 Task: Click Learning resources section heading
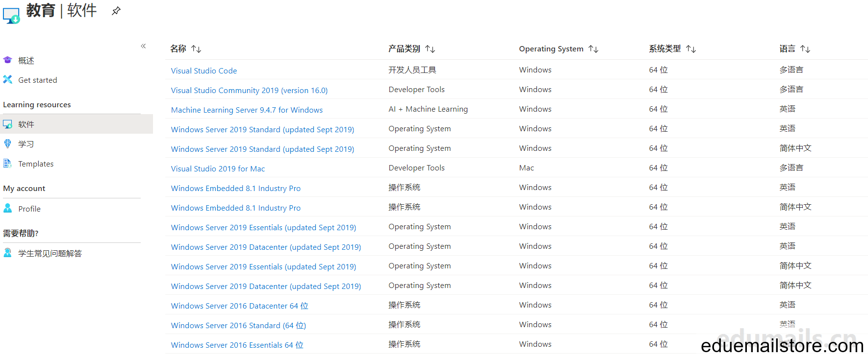[37, 104]
